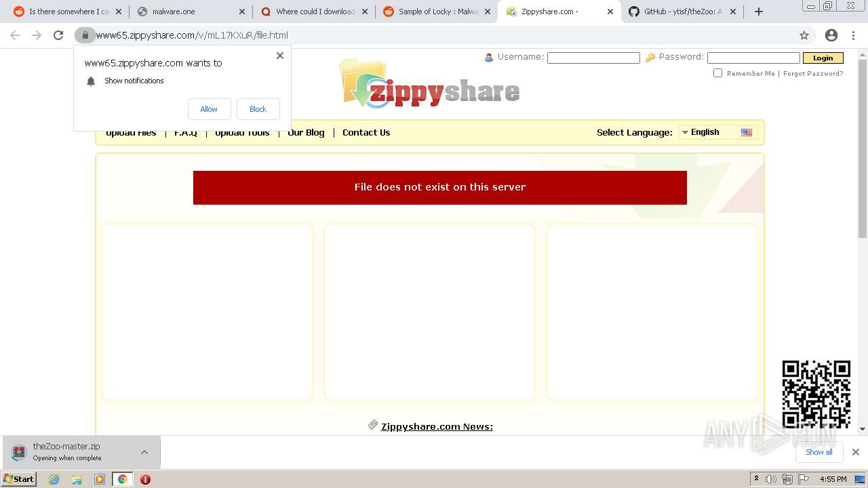The image size is (868, 488).
Task: Block notifications from zippyshare
Action: coord(258,109)
